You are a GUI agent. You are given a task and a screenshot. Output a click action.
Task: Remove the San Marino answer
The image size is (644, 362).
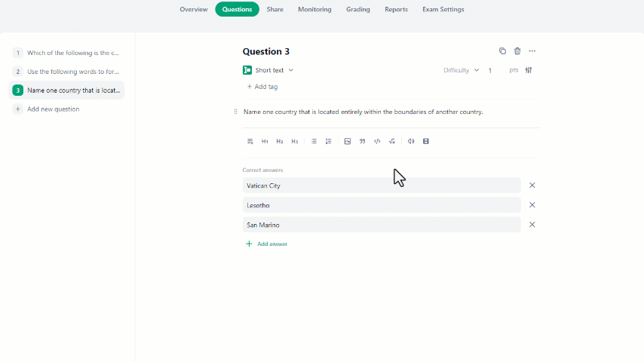[x=532, y=225]
